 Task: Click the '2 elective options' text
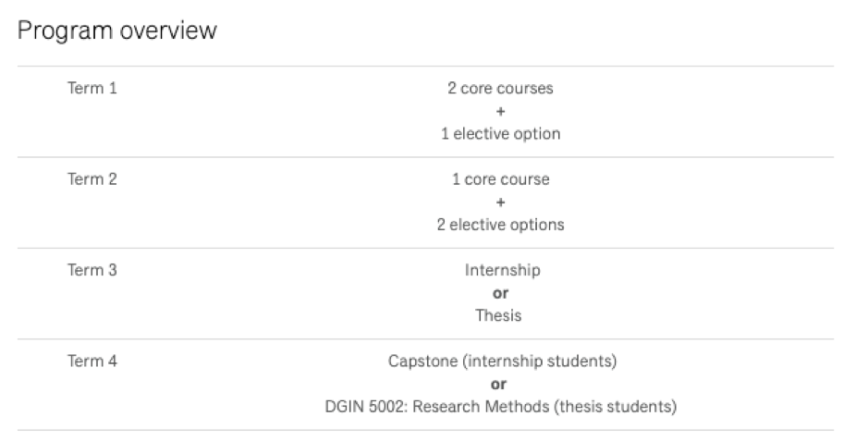point(500,225)
